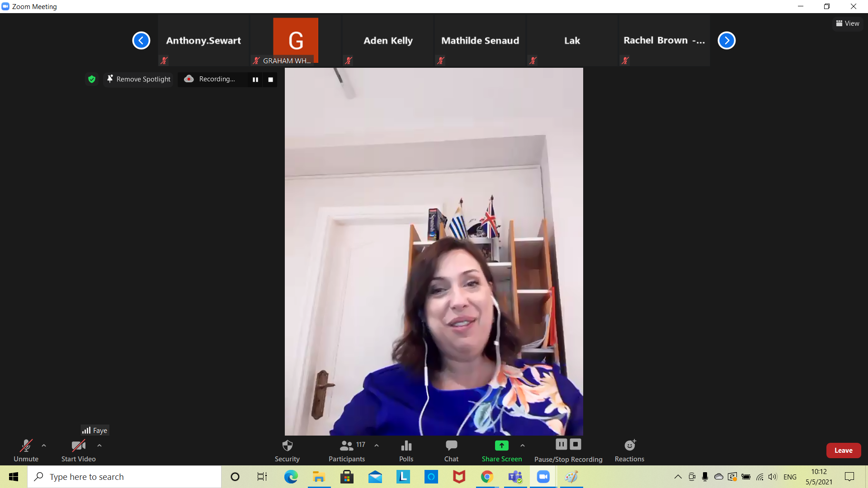Stop recording via top-left stop square

point(270,80)
